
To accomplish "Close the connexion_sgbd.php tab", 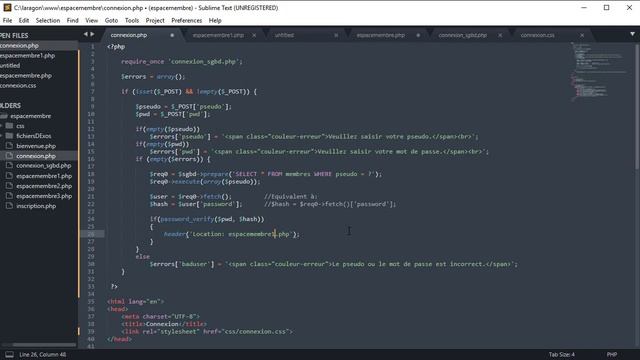I will (x=500, y=35).
